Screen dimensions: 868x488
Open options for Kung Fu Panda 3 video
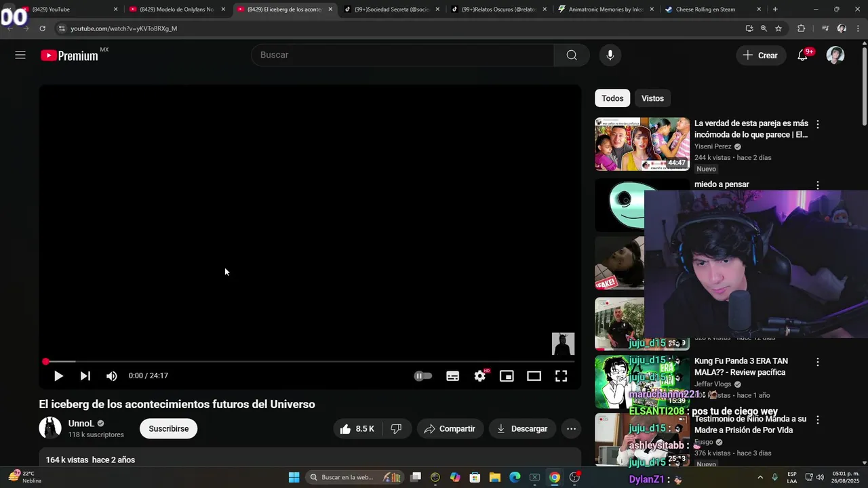coord(817,363)
